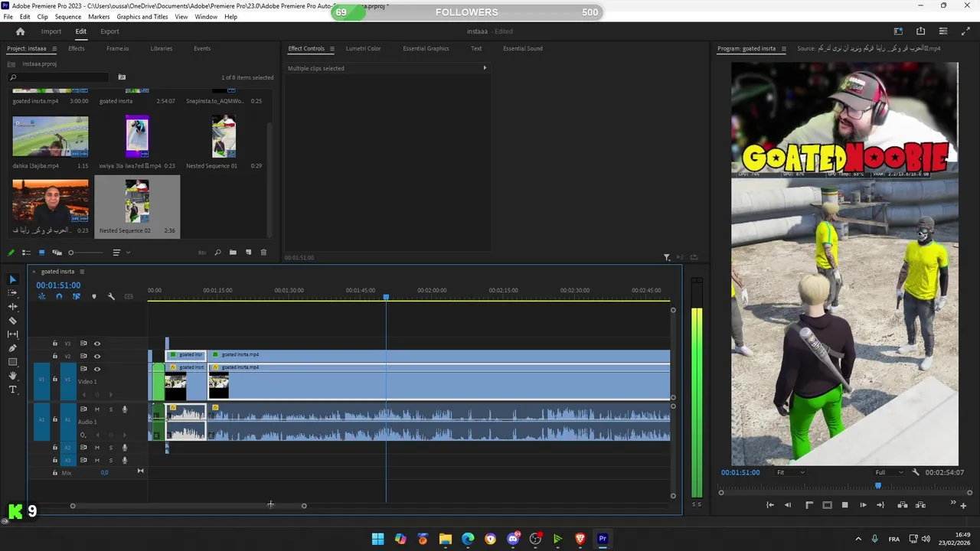The width and height of the screenshot is (980, 551).
Task: Switch to the Effects tab
Action: [x=77, y=48]
